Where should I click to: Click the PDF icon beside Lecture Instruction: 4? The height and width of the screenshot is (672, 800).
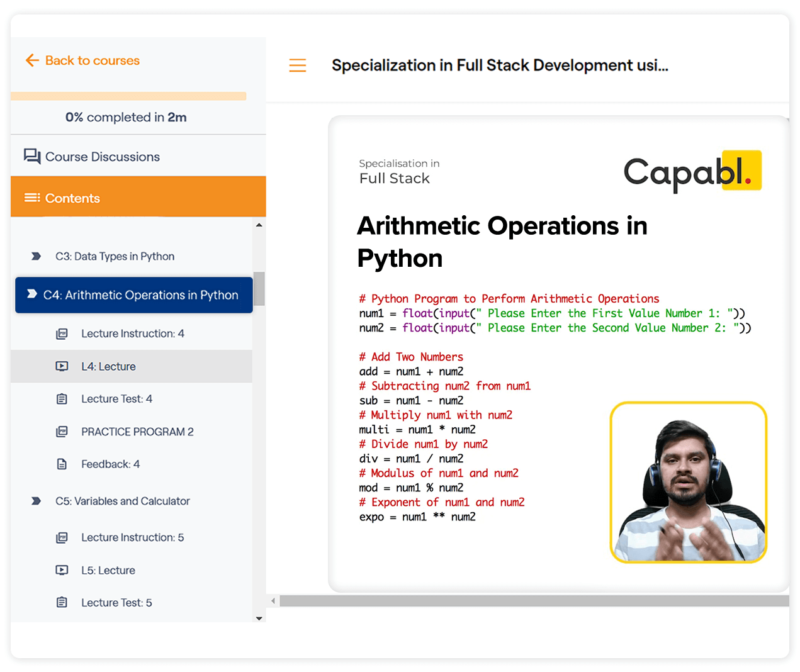point(62,333)
